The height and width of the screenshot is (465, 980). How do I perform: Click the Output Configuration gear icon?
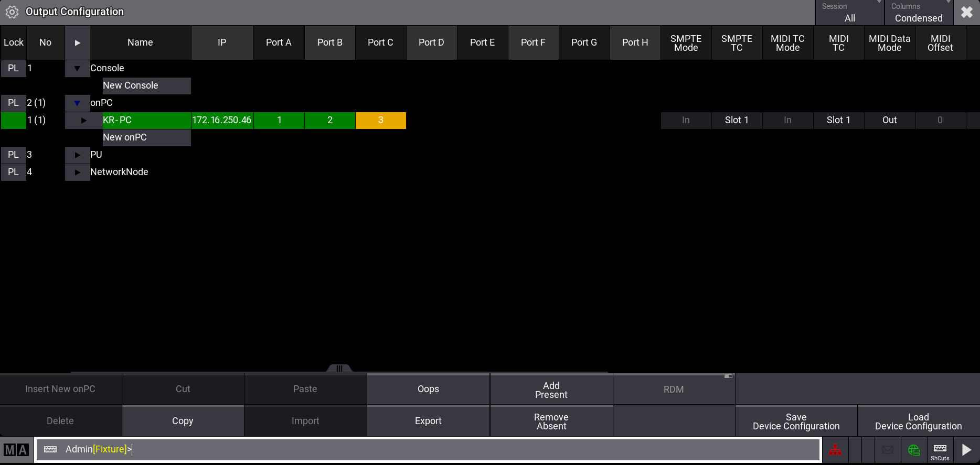(x=12, y=12)
